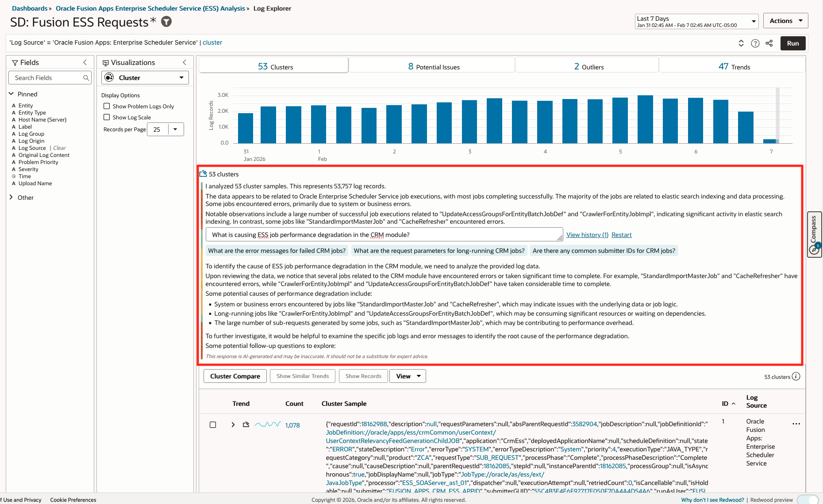Open the Actions menu
Screen dimensions: 823x504
(785, 20)
